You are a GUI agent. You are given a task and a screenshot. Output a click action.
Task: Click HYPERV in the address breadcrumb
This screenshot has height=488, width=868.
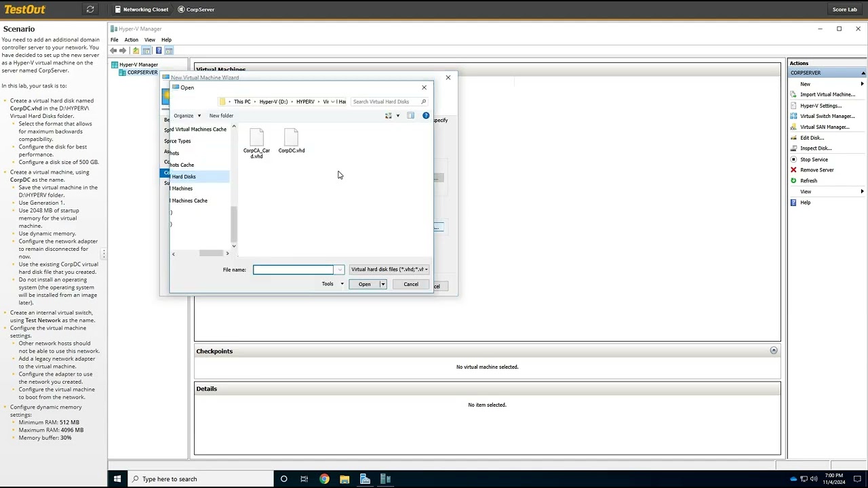305,102
